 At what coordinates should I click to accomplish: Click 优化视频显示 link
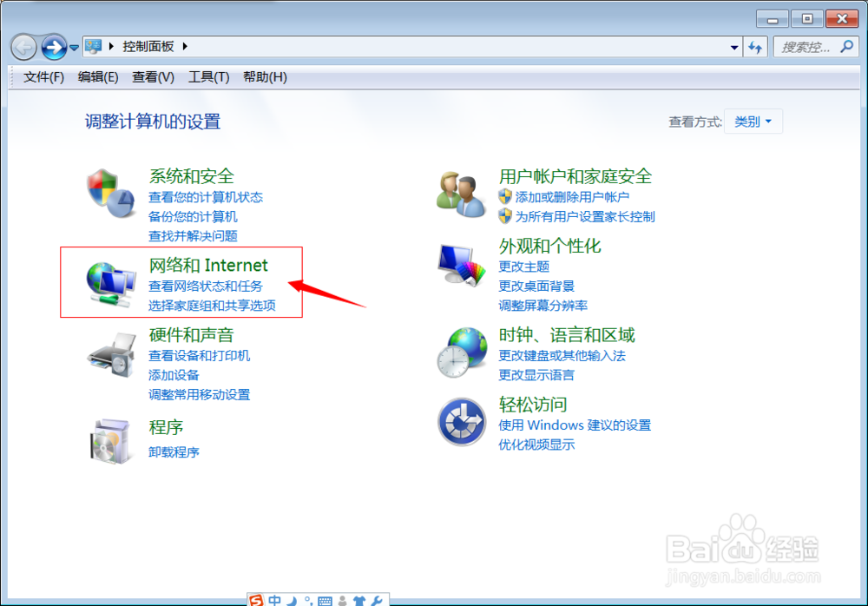click(536, 445)
